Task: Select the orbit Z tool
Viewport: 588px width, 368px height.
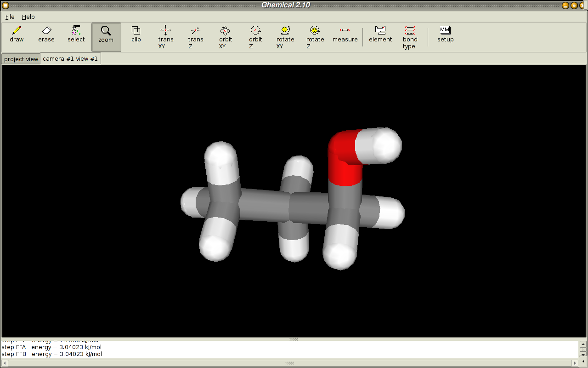Action: [255, 37]
